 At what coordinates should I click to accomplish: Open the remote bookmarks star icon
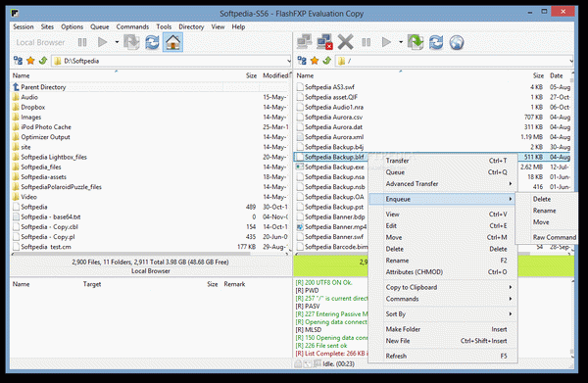pyautogui.click(x=315, y=61)
